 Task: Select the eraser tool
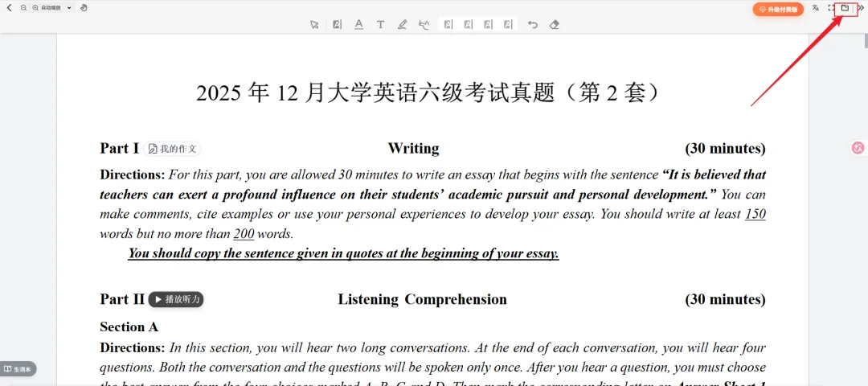click(554, 24)
